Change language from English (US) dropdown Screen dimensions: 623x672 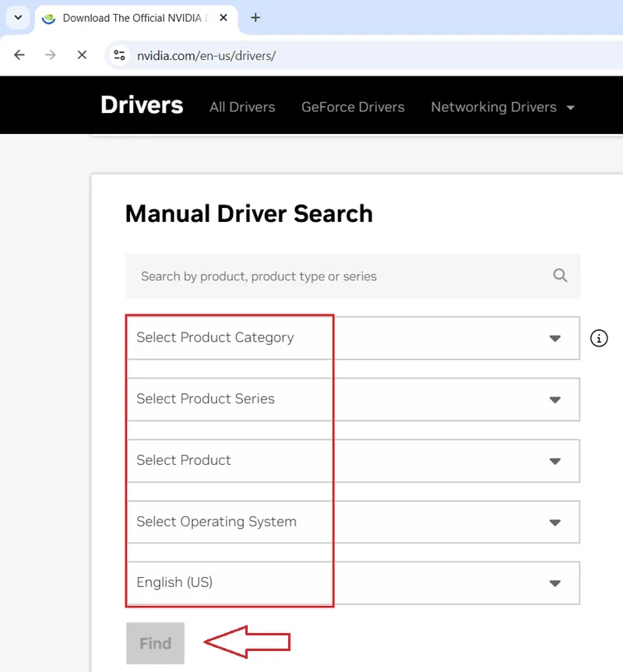point(353,583)
